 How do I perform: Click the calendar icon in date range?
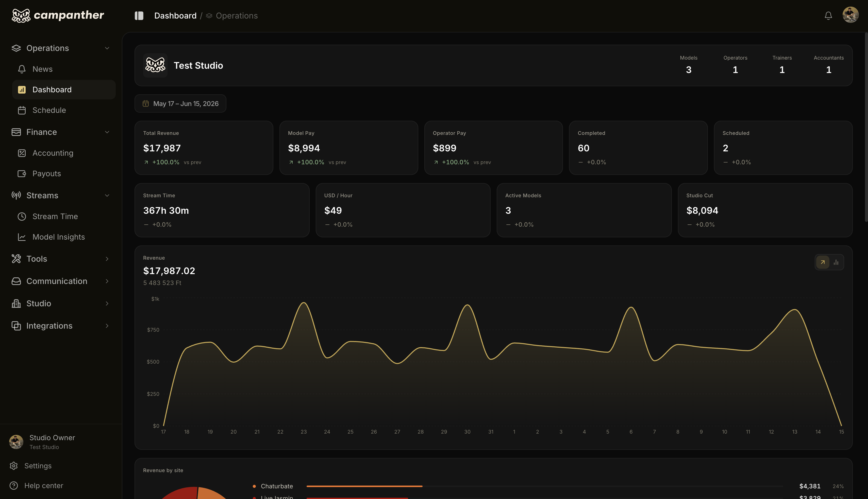[x=146, y=103]
